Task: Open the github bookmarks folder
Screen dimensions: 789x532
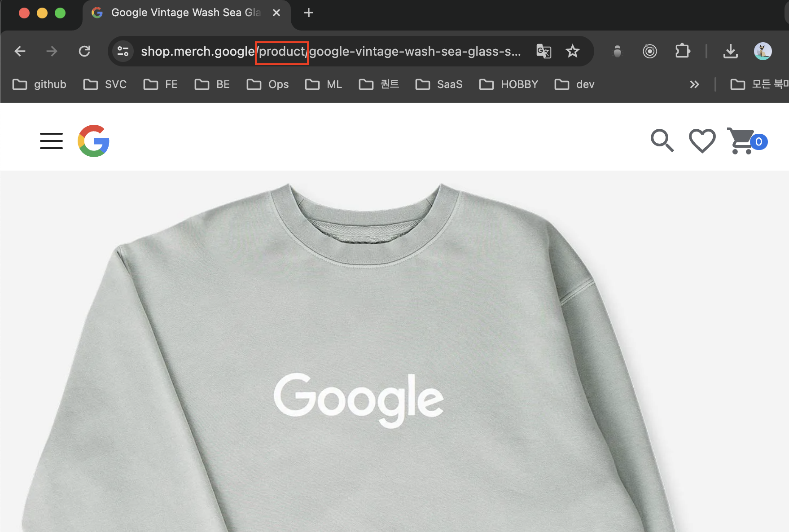Action: pos(39,84)
